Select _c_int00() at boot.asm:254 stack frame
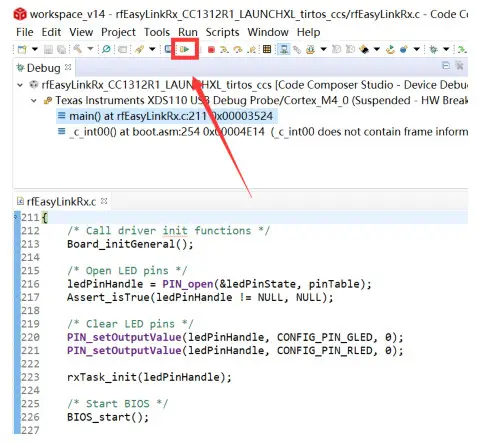Image resolution: width=485 pixels, height=443 pixels. (263, 132)
